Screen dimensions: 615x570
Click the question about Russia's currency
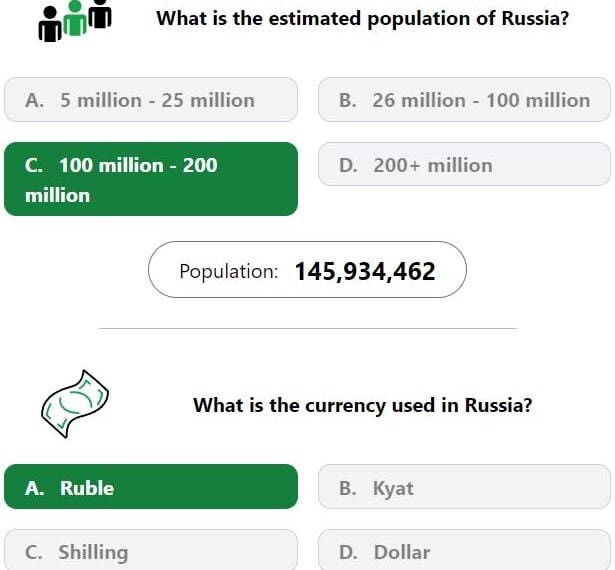[362, 405]
